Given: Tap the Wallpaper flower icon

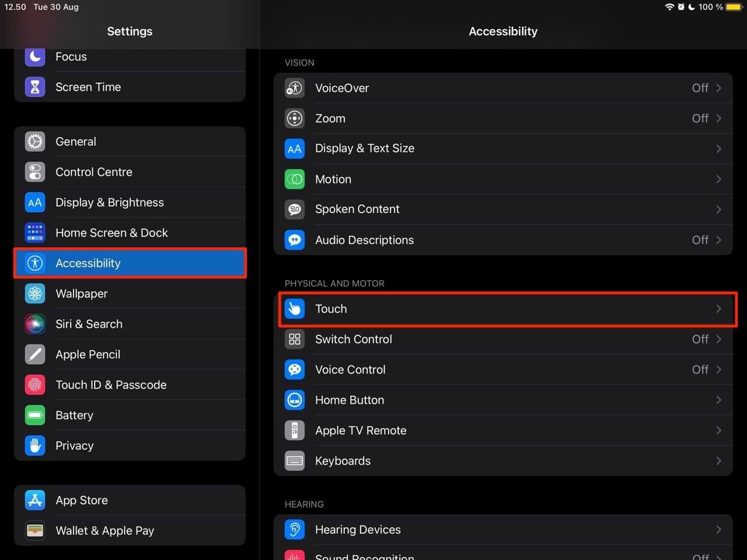Looking at the screenshot, I should (x=35, y=293).
